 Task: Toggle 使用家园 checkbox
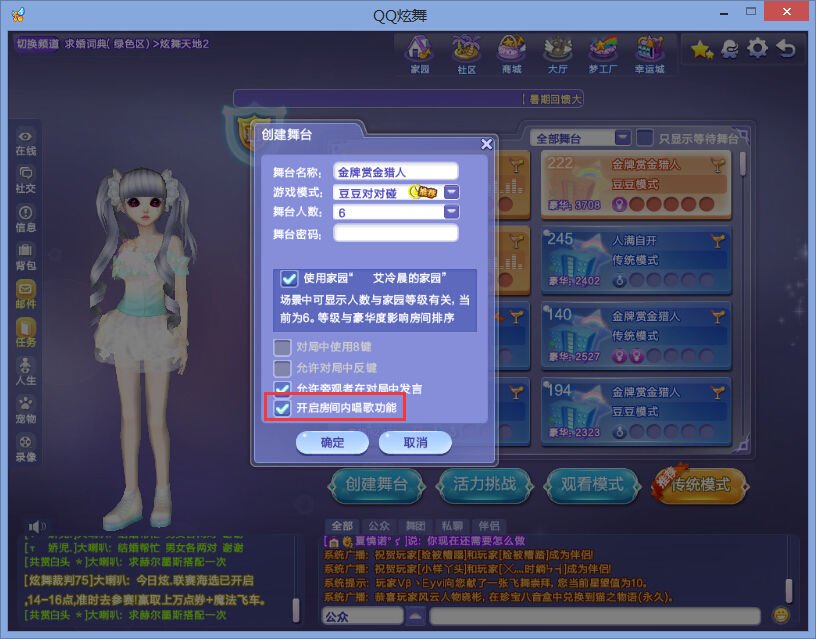coord(289,278)
